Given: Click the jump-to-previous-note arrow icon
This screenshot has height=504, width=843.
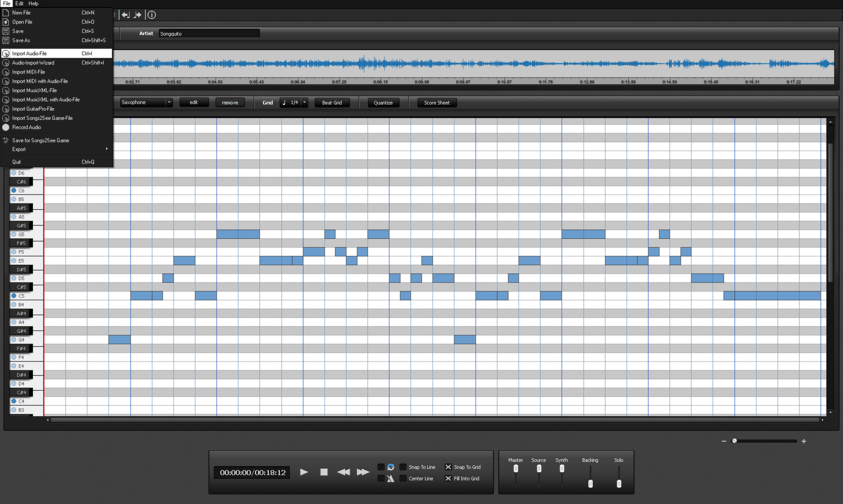Looking at the screenshot, I should click(126, 14).
